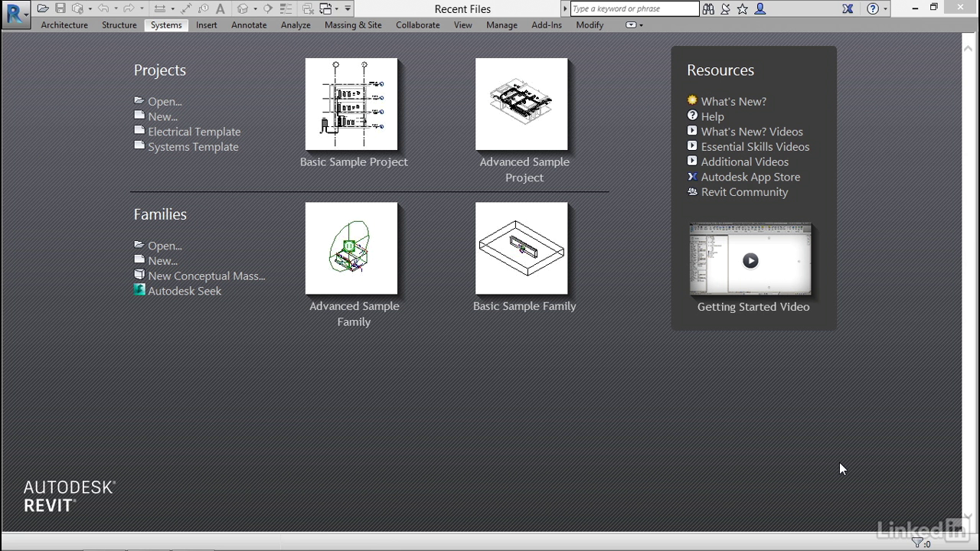Open the Analyze ribbon tab
980x551 pixels.
296,24
